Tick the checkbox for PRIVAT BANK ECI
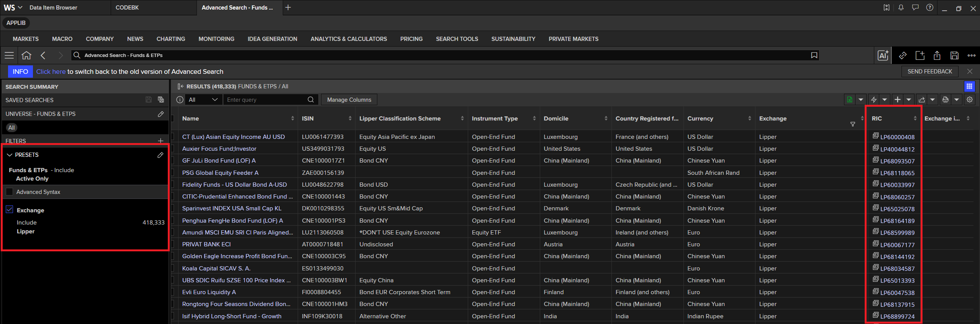The height and width of the screenshot is (324, 980). click(x=173, y=244)
